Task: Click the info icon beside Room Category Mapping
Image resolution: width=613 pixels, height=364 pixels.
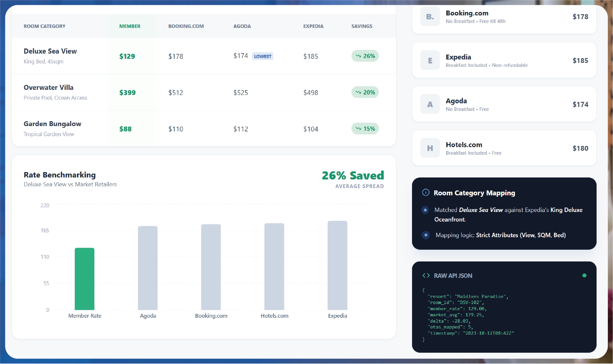Action: point(425,193)
